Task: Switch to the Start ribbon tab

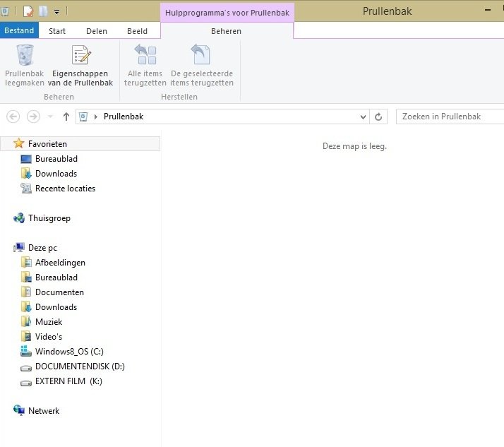Action: (x=57, y=31)
